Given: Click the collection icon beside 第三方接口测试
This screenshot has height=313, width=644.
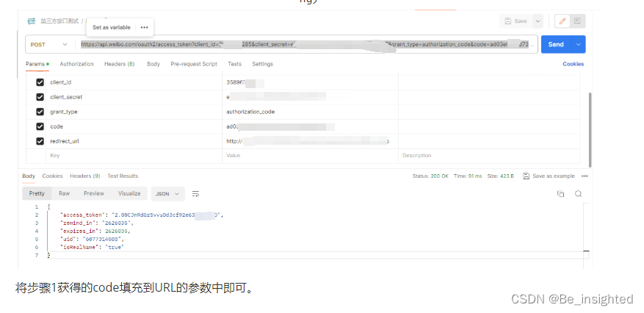Looking at the screenshot, I should [32, 21].
